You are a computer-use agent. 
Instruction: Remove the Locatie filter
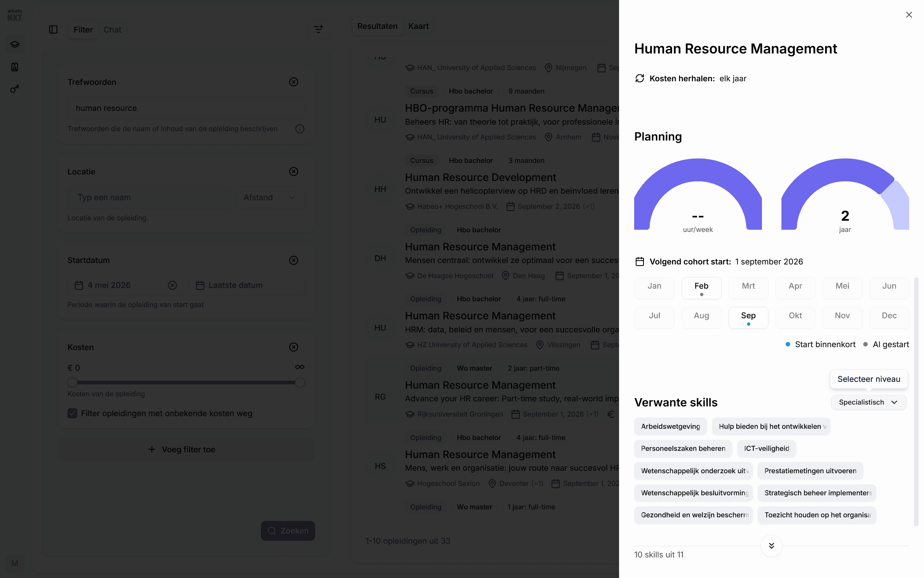pos(293,171)
